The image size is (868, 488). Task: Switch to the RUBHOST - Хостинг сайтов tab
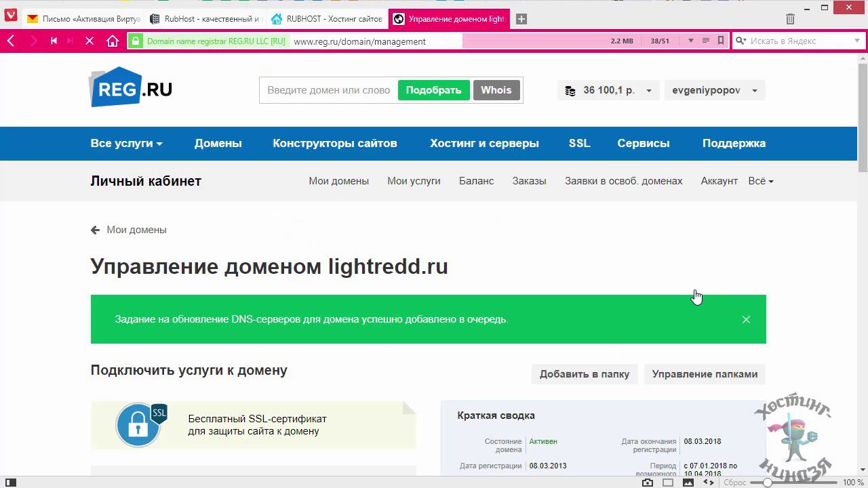[327, 19]
